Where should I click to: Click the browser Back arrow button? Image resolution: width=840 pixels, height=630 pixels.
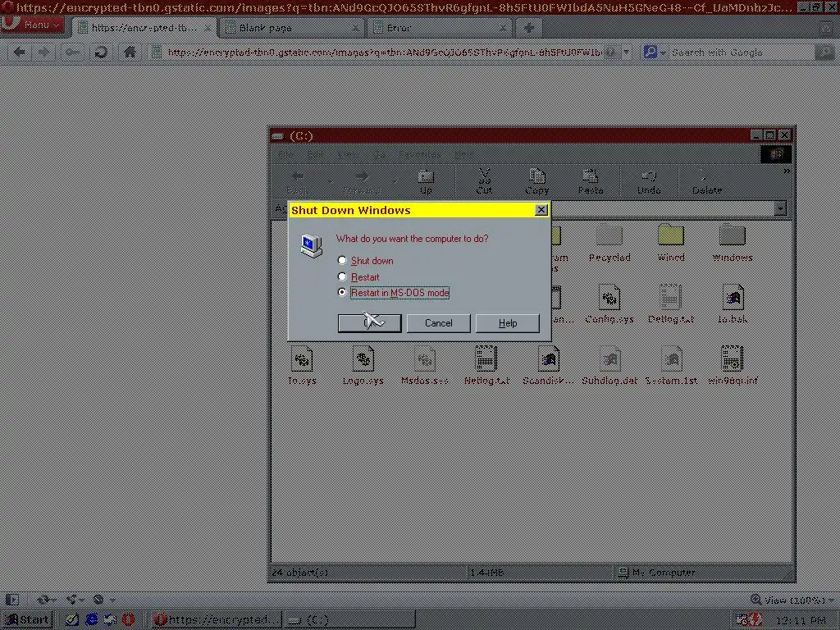[x=20, y=52]
